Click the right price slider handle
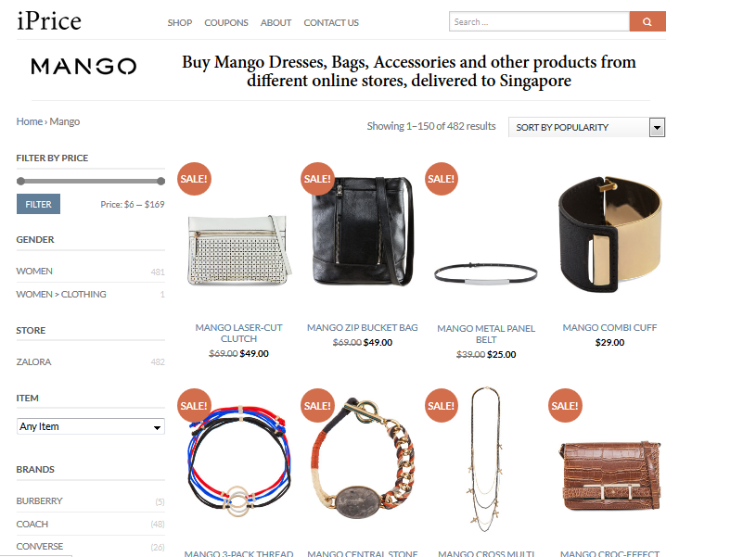 161,181
